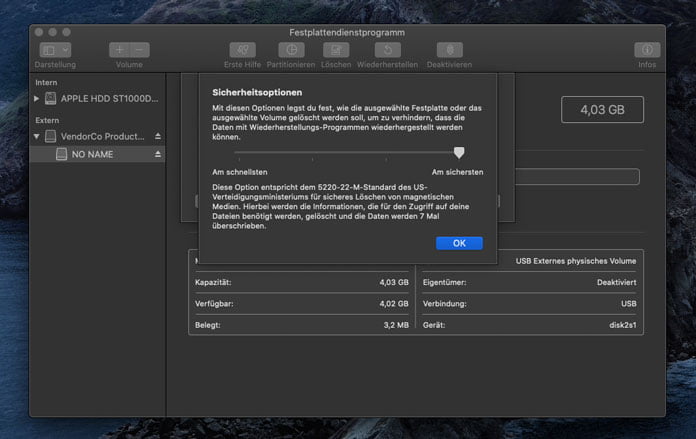Confirm security options with OK button
This screenshot has width=696, height=439.
(459, 243)
